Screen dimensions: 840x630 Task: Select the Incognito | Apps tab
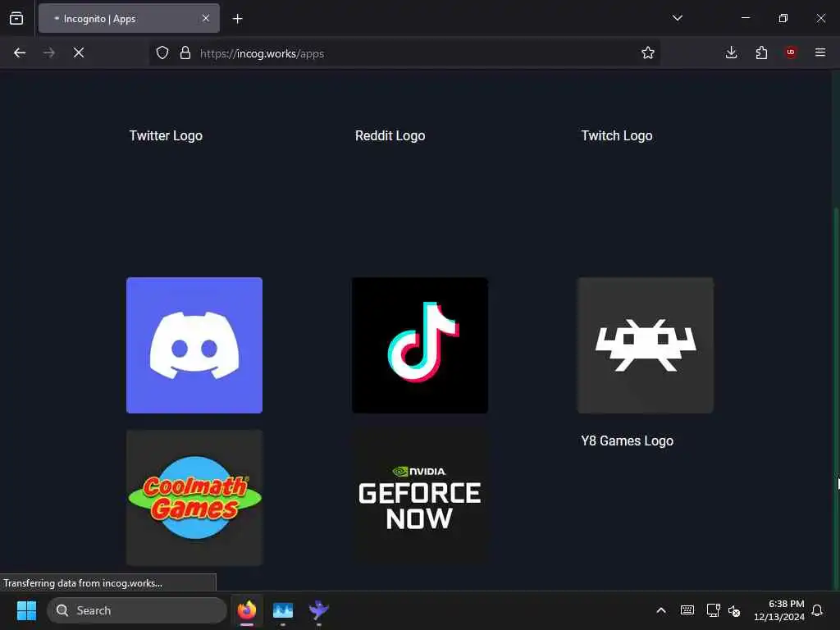129,18
